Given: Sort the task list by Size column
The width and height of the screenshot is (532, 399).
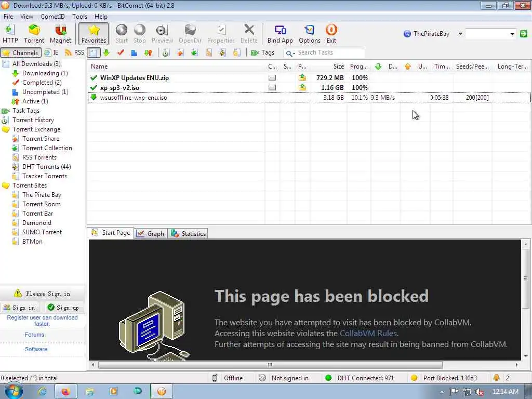Looking at the screenshot, I should (328, 66).
